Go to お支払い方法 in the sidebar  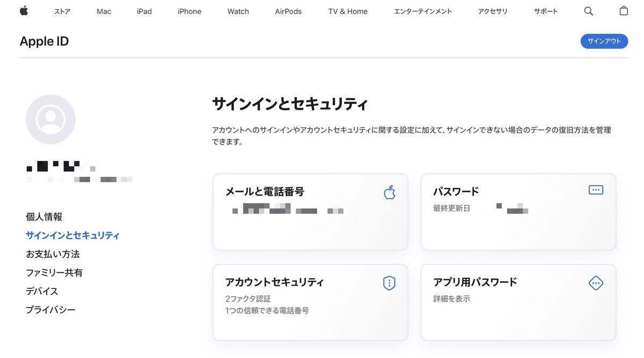53,254
